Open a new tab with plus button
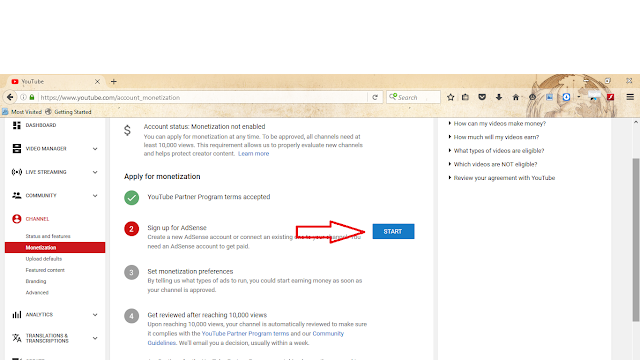 (113, 82)
